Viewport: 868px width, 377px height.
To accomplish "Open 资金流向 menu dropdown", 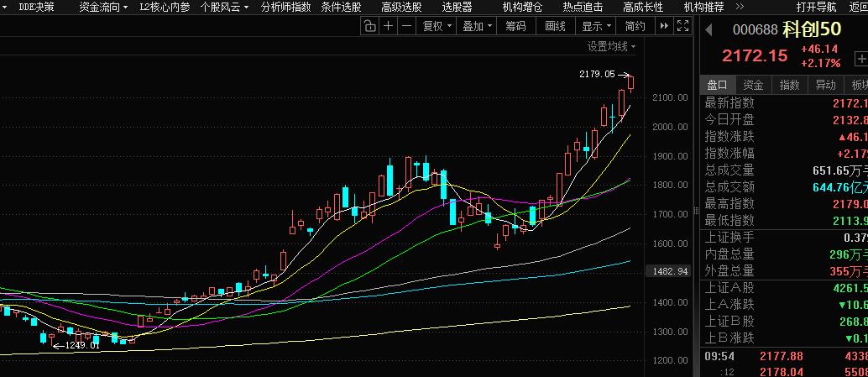I will tap(103, 8).
